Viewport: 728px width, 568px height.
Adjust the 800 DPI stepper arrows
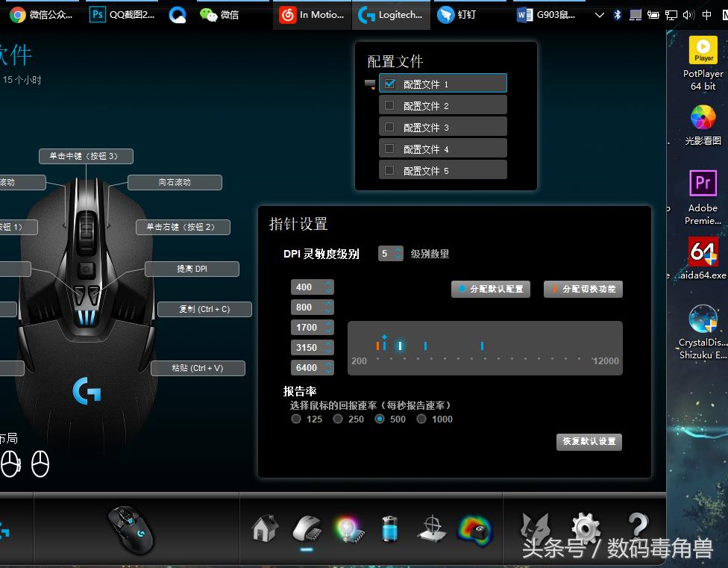tap(329, 307)
